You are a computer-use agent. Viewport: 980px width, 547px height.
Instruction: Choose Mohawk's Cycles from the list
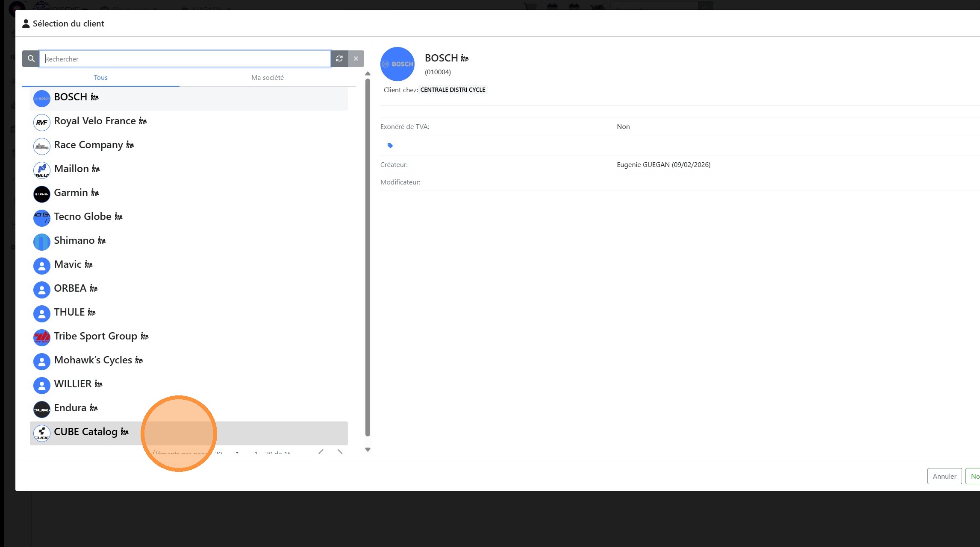coord(93,360)
